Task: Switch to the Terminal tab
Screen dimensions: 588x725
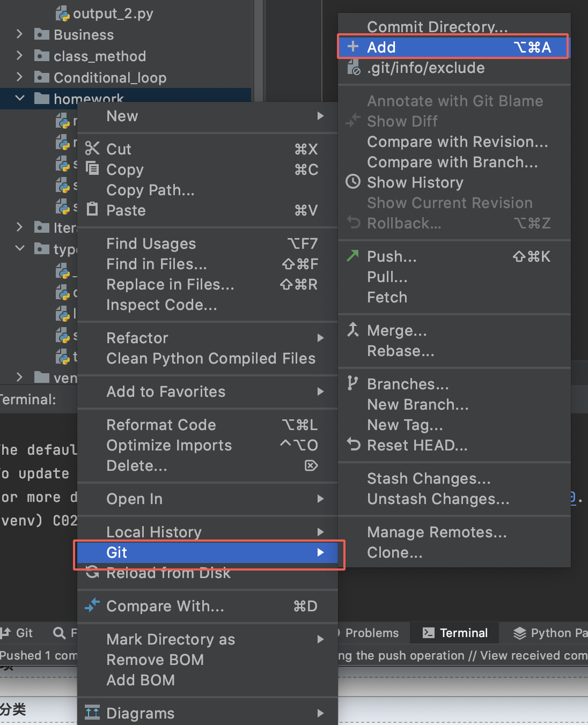Action: [455, 633]
